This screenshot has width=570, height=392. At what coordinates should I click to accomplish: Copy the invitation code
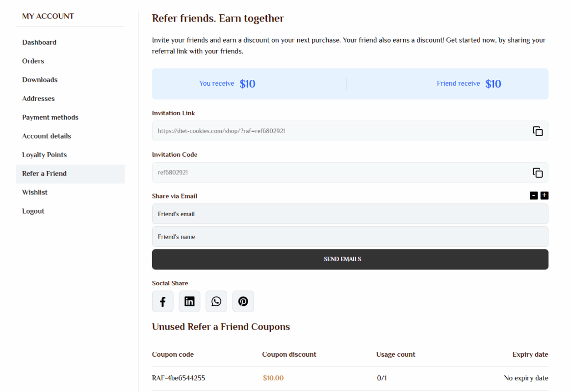[538, 173]
